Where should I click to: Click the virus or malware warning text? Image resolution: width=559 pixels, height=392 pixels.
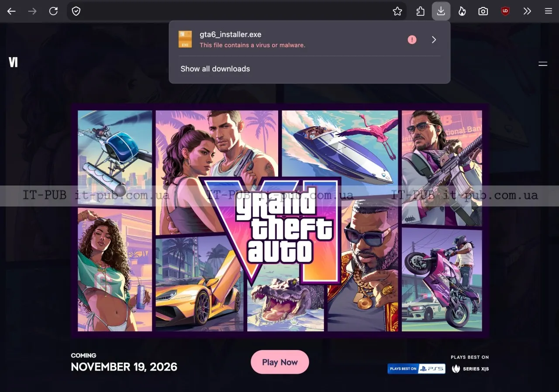pos(252,45)
